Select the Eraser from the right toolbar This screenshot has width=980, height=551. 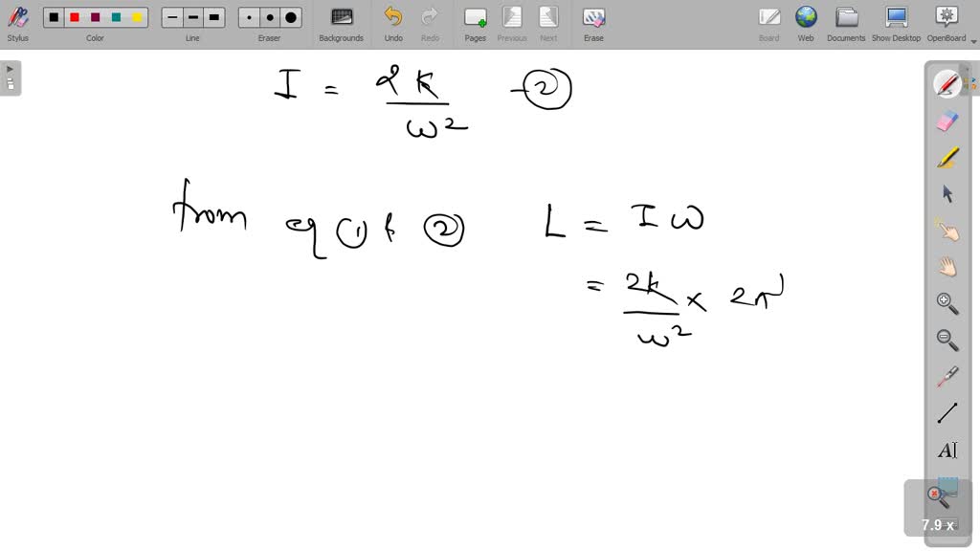click(946, 120)
